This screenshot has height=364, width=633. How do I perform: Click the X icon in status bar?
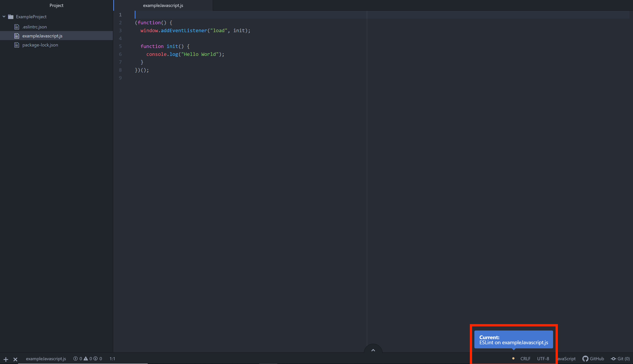coord(15,359)
